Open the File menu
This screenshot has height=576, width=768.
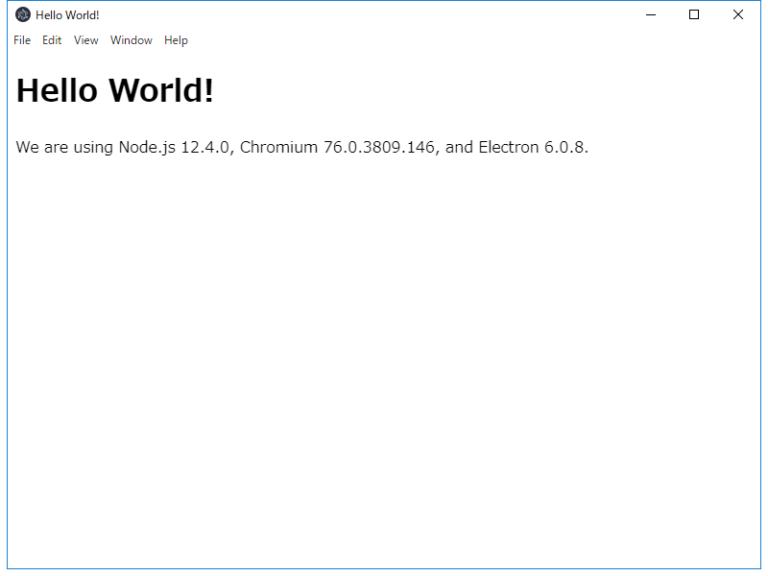(22, 40)
